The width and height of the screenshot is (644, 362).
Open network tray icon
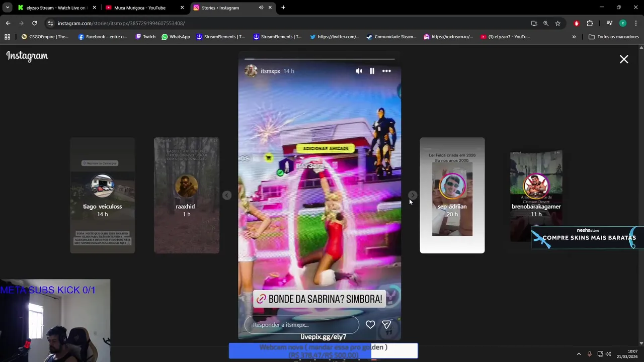coord(599,354)
